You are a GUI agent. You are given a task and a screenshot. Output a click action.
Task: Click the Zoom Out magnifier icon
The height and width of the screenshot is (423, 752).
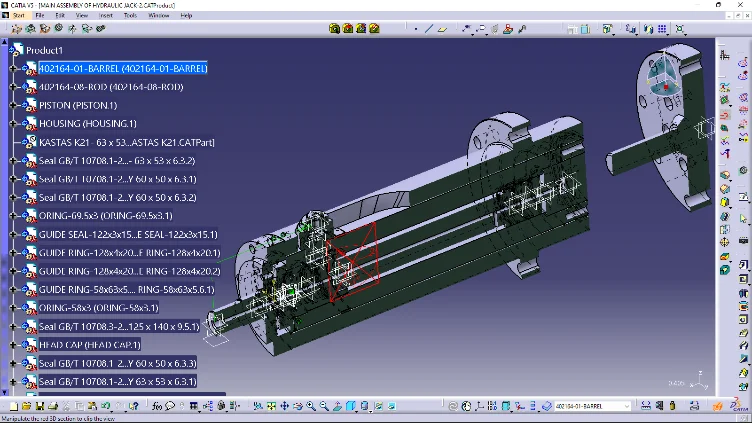tap(324, 406)
